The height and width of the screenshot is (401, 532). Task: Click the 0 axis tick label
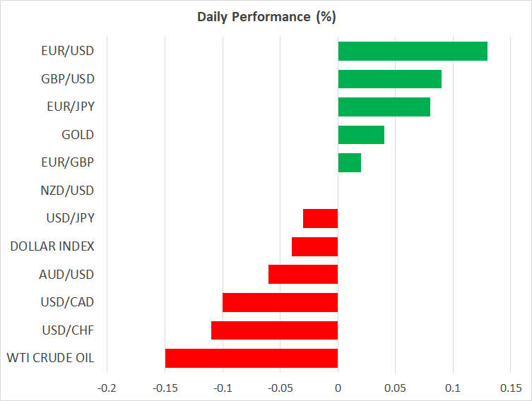tap(338, 388)
